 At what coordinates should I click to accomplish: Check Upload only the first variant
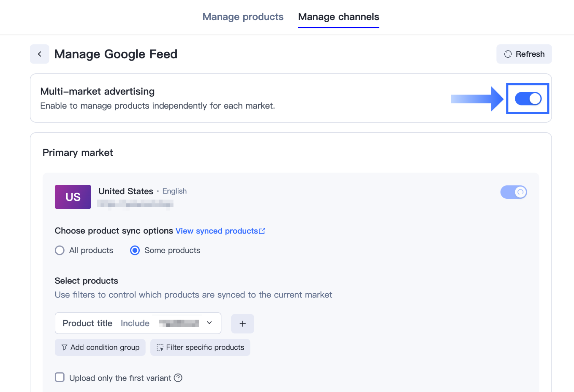click(x=60, y=377)
